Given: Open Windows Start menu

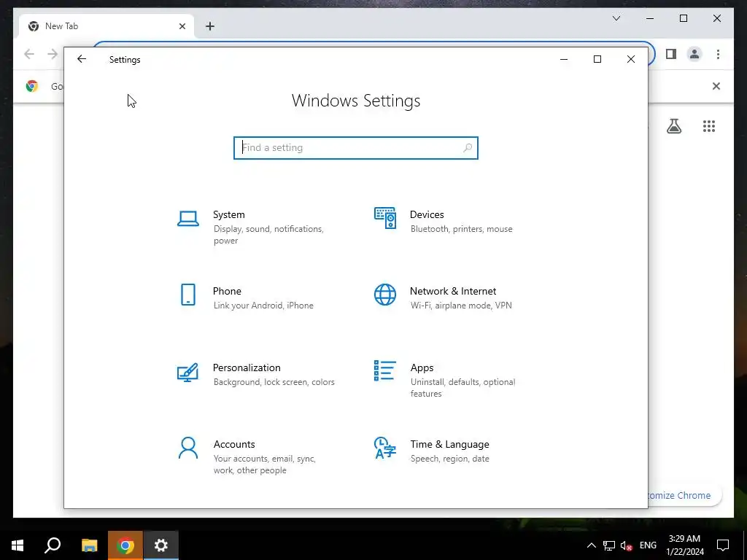Looking at the screenshot, I should click(18, 545).
